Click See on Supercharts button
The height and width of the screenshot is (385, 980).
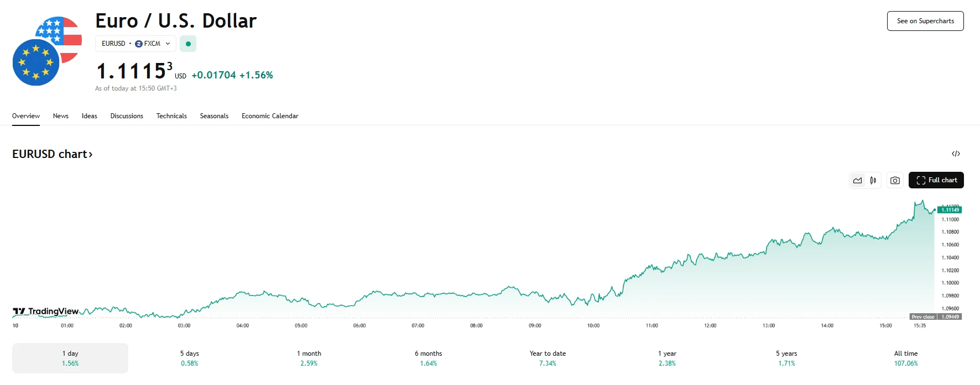tap(925, 21)
